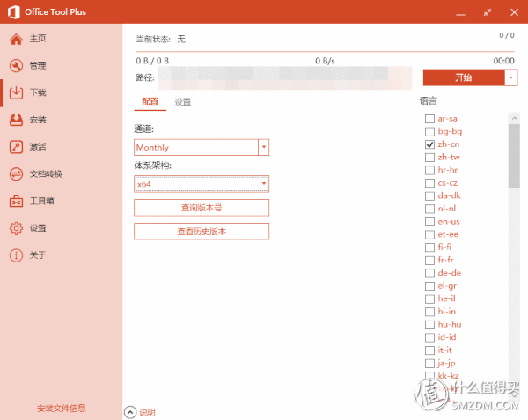
Task: Open the activation key icon
Action: 16,147
